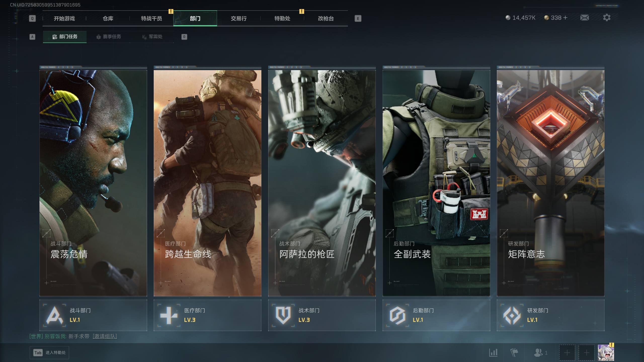Open the friends list icon
644x362 pixels.
pyautogui.click(x=538, y=352)
